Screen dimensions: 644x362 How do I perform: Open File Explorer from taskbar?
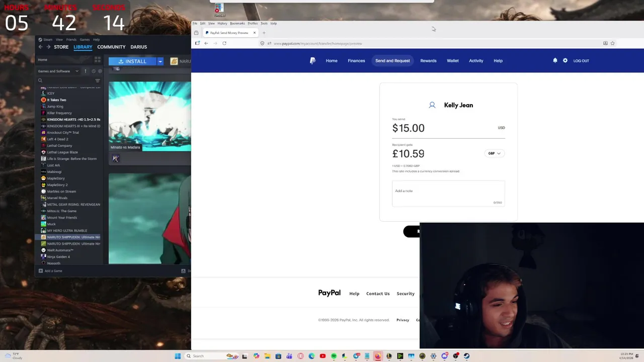coord(267,356)
